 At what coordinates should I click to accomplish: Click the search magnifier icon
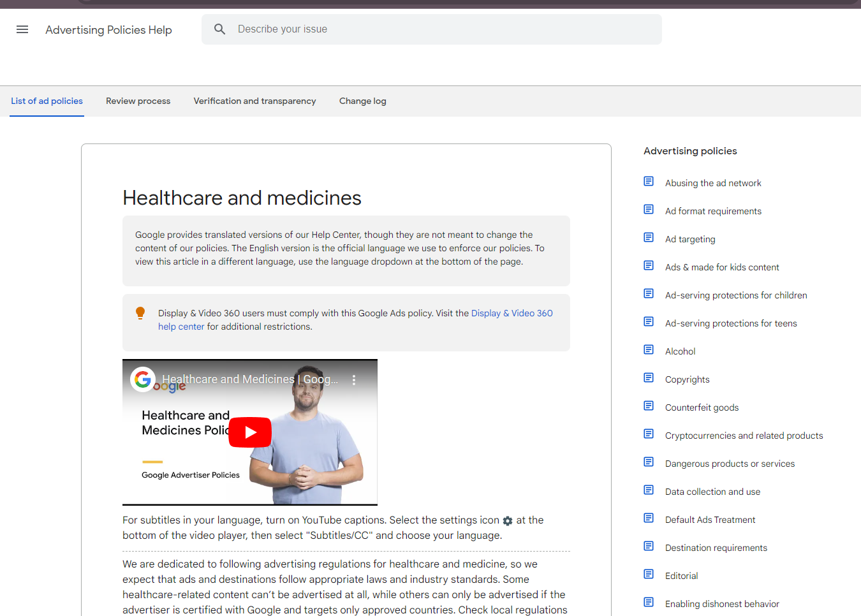(x=219, y=29)
